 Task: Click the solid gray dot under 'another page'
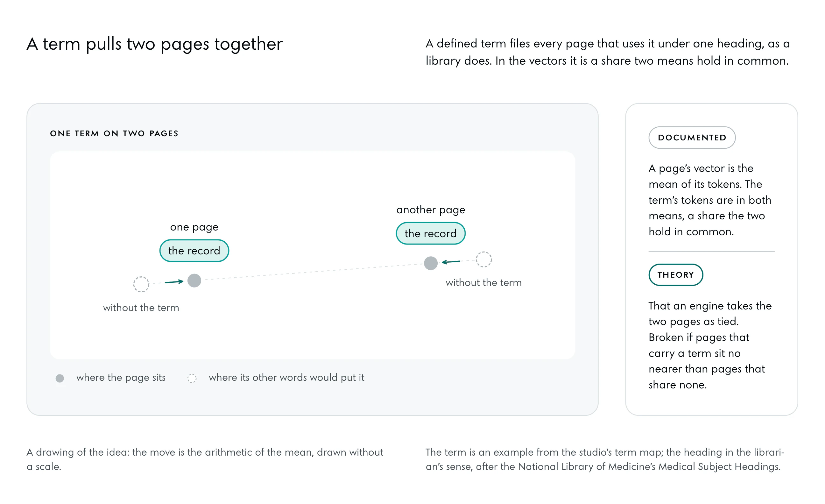[x=431, y=263]
